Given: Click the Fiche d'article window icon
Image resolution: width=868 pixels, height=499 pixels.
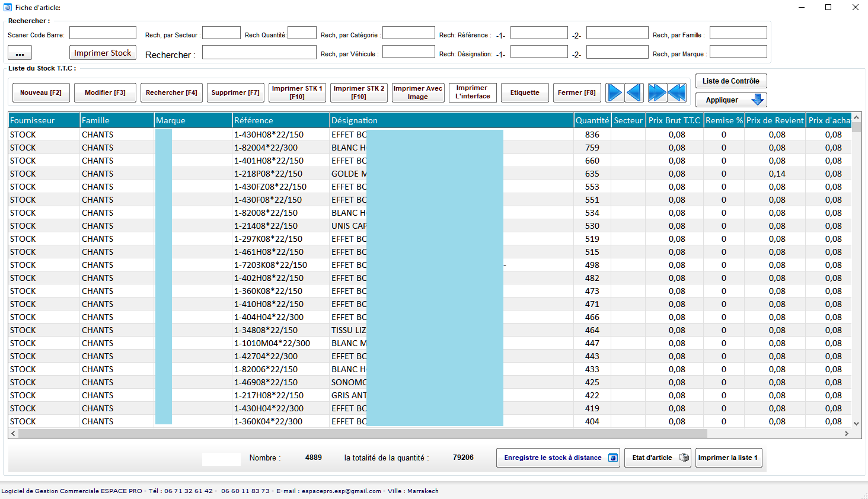Looking at the screenshot, I should click(8, 7).
